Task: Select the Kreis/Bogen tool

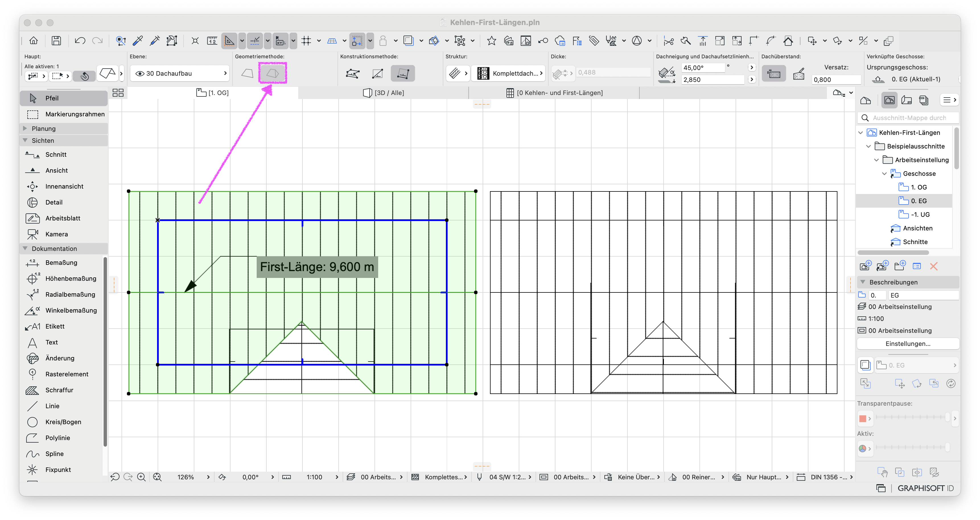Action: [x=63, y=422]
